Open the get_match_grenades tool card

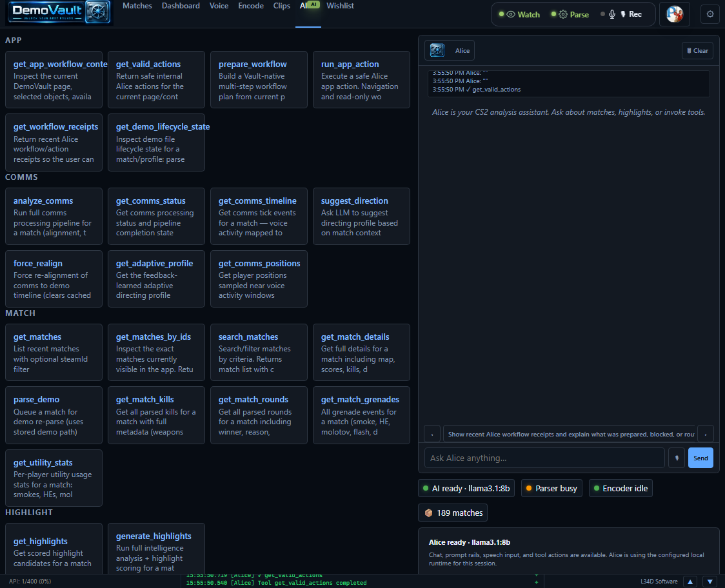pyautogui.click(x=362, y=415)
